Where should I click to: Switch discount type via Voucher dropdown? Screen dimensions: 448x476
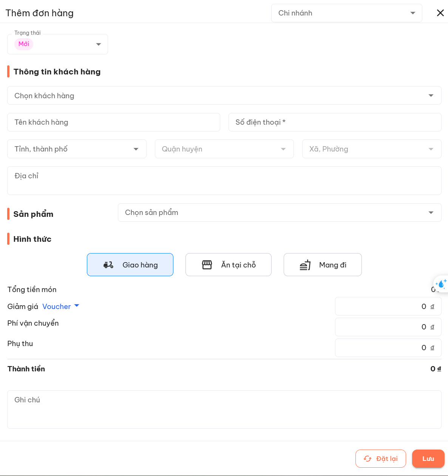tap(60, 306)
